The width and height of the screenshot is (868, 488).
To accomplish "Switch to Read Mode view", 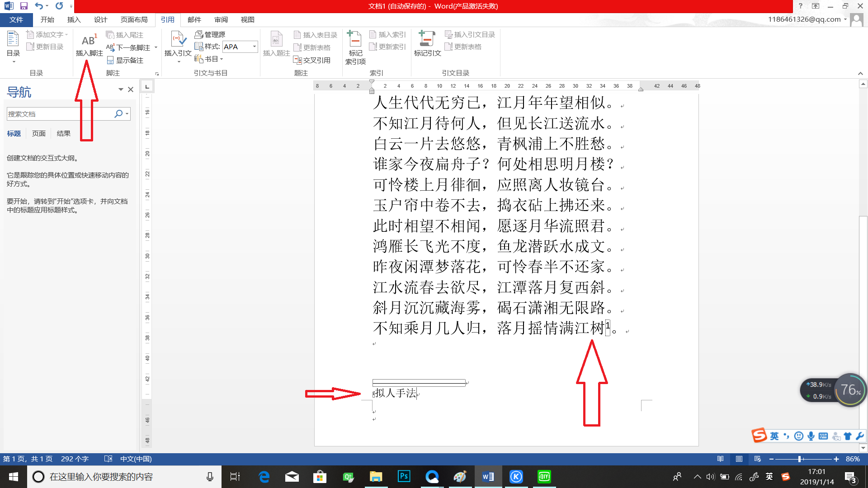I will [x=721, y=459].
